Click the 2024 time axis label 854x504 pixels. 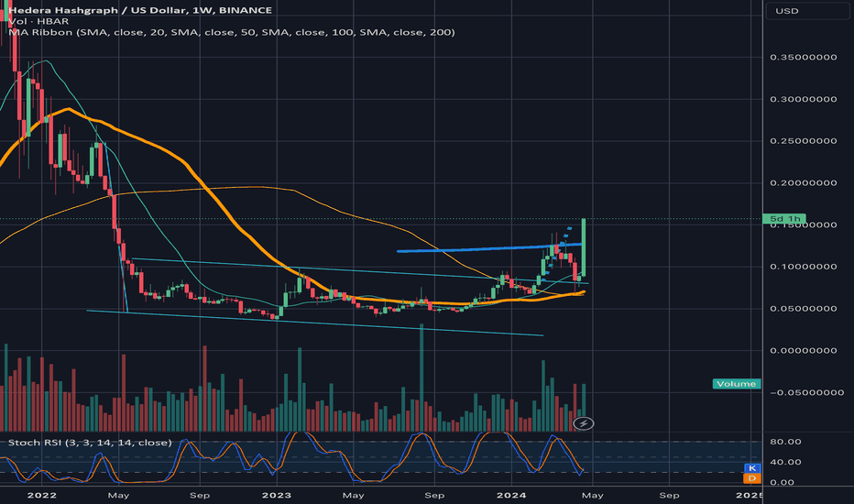(511, 495)
